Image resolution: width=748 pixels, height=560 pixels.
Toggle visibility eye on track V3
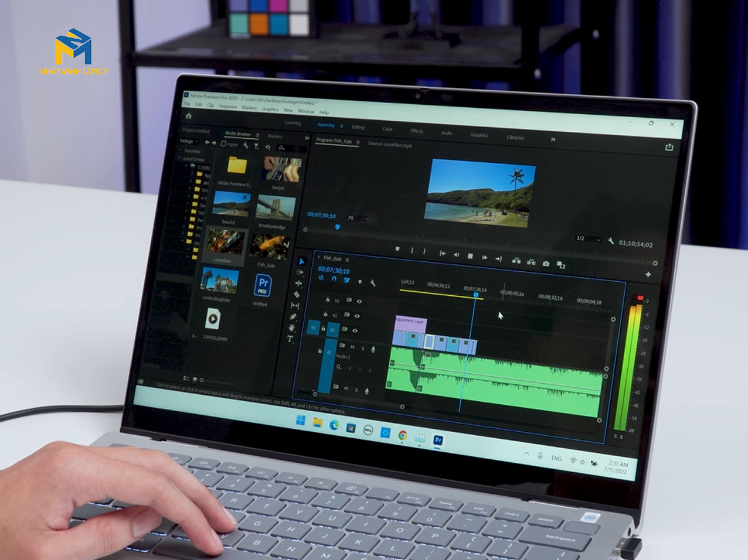click(x=359, y=301)
